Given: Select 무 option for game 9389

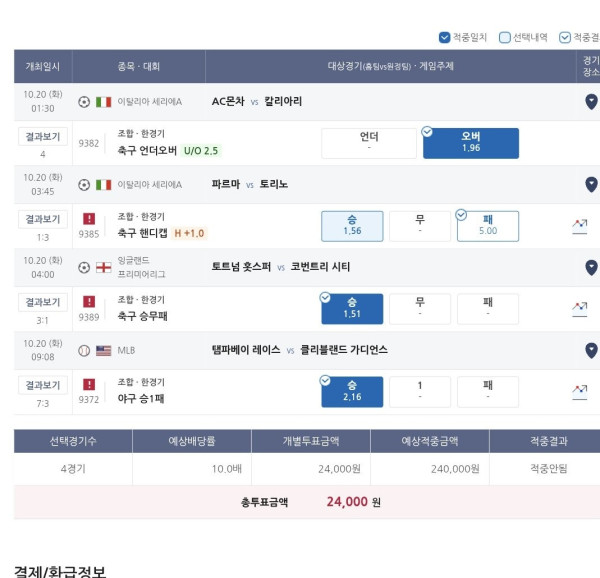Looking at the screenshot, I should click(x=420, y=309).
